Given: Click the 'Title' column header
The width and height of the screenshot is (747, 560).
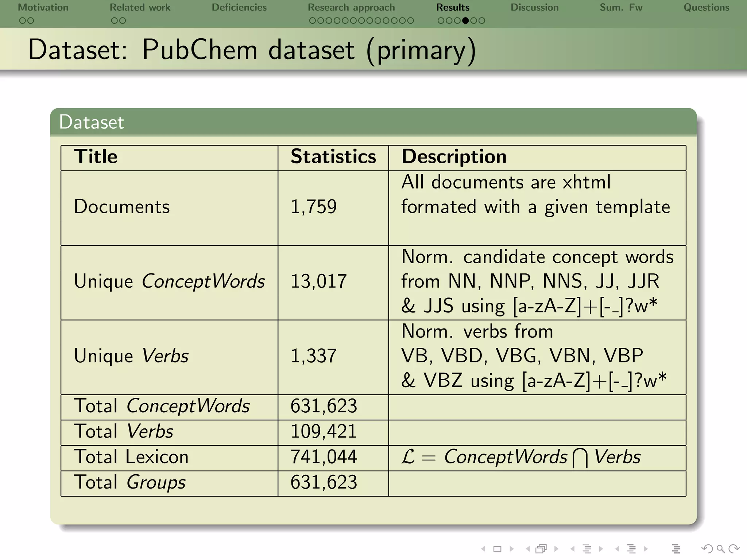Looking at the screenshot, I should click(x=96, y=157).
